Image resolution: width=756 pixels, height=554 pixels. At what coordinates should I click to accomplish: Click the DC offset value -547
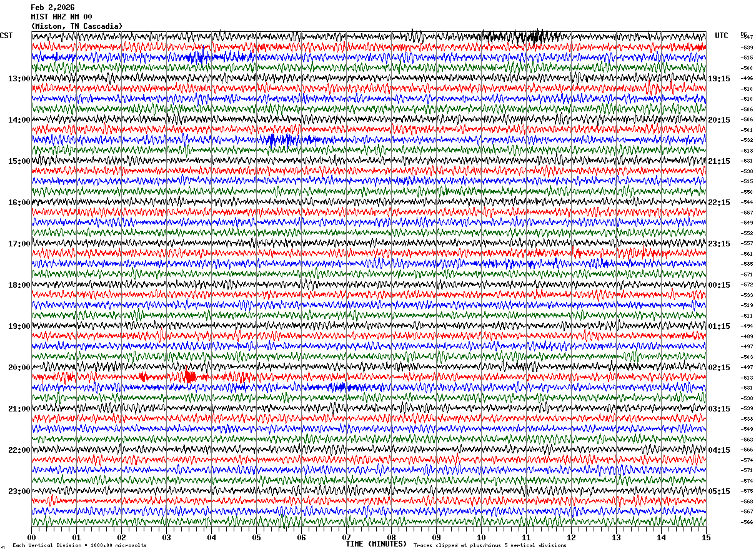747,38
